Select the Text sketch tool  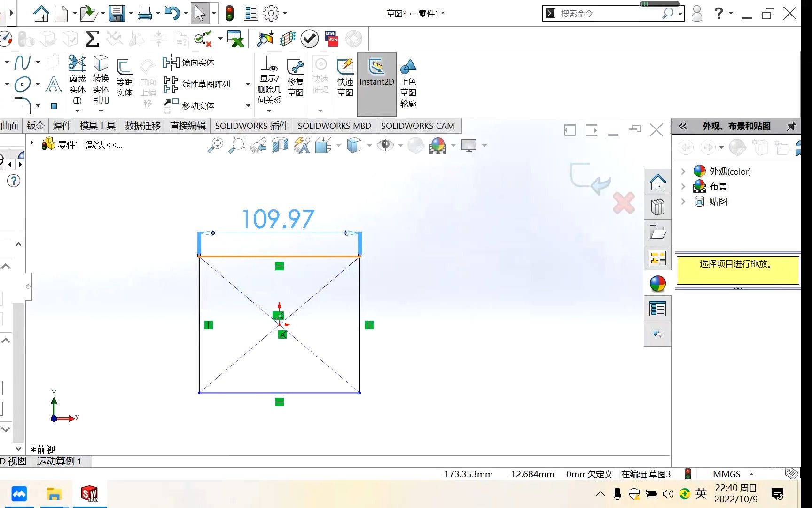click(x=54, y=85)
